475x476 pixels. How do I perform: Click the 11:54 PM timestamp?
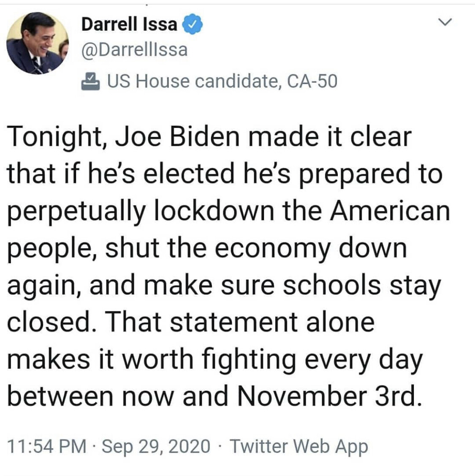click(x=46, y=446)
